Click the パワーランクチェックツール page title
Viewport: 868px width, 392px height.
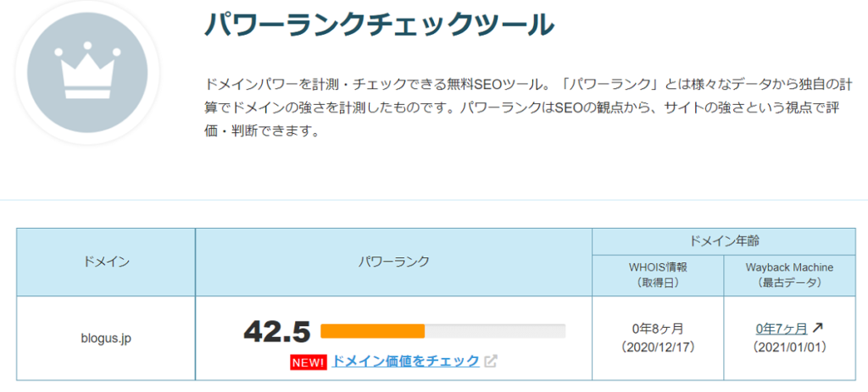379,25
